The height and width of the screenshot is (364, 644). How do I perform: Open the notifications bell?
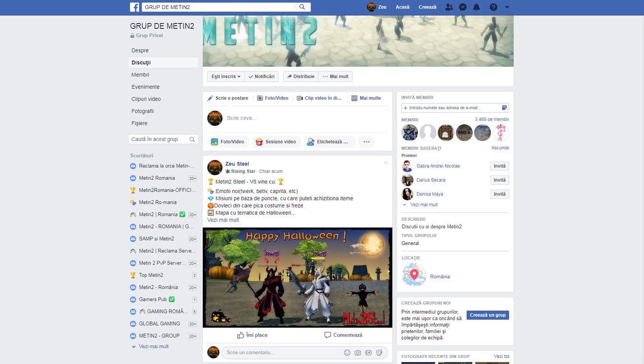476,7
